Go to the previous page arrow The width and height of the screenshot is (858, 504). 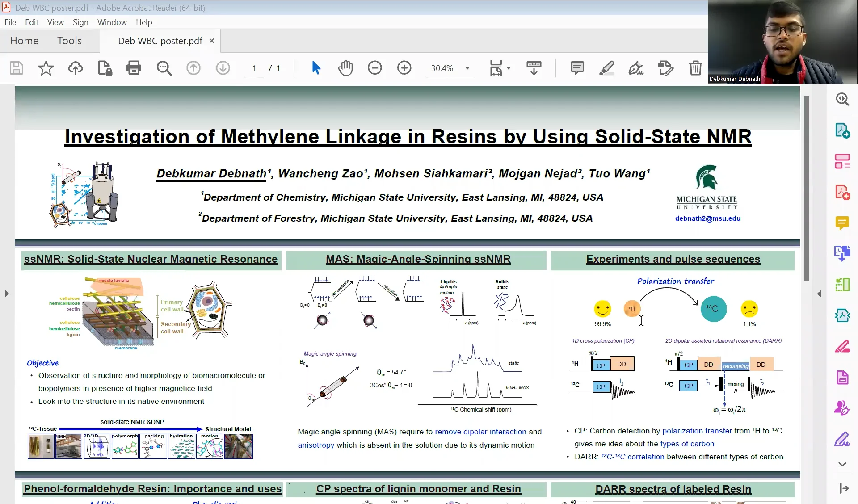click(x=193, y=68)
